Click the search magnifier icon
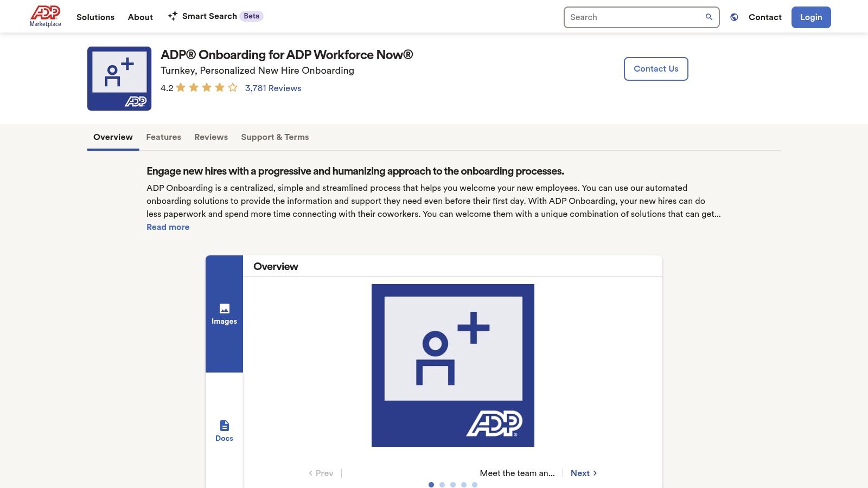 pos(709,17)
